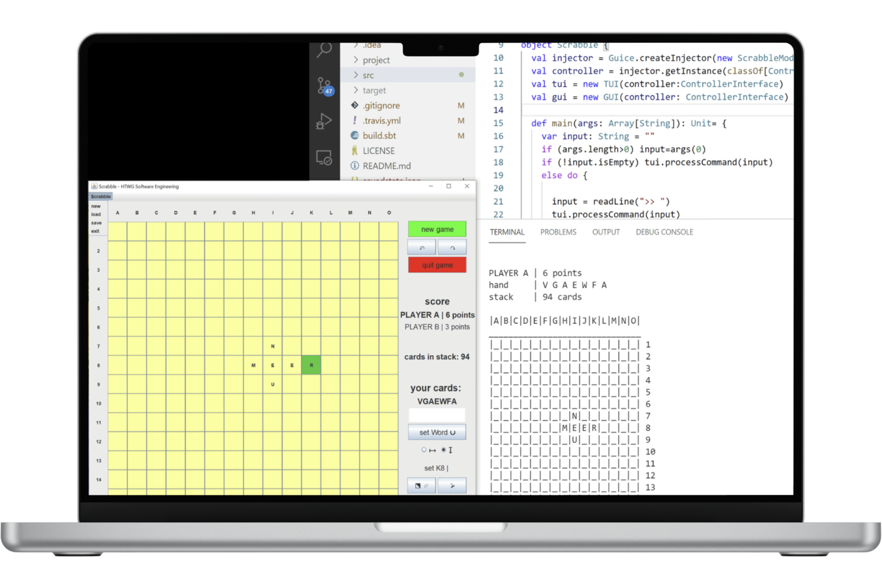
Task: Click the word input field
Action: pyautogui.click(x=437, y=415)
